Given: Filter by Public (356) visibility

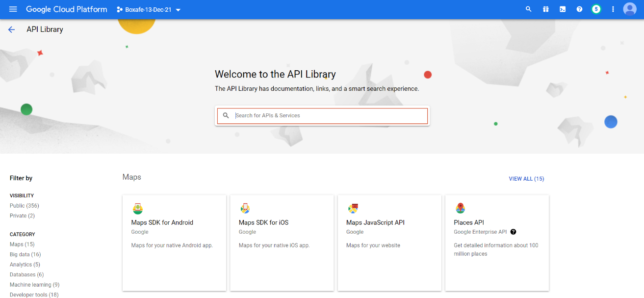Looking at the screenshot, I should 25,206.
